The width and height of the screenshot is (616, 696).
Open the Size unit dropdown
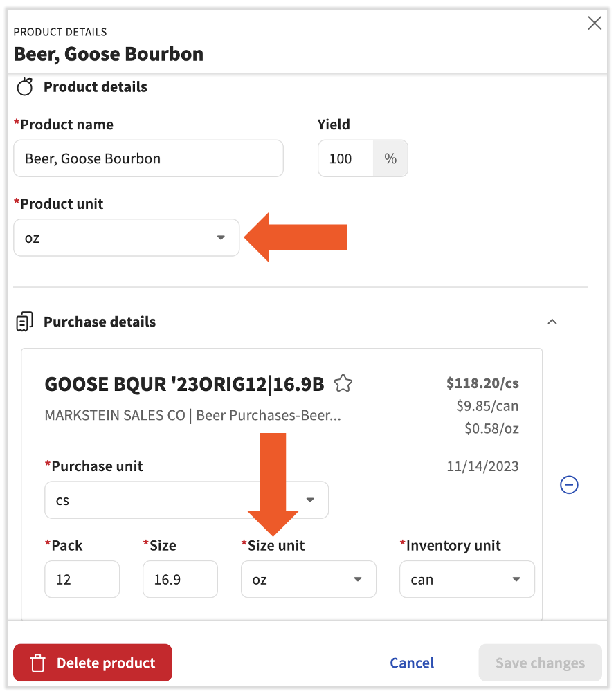pyautogui.click(x=308, y=580)
